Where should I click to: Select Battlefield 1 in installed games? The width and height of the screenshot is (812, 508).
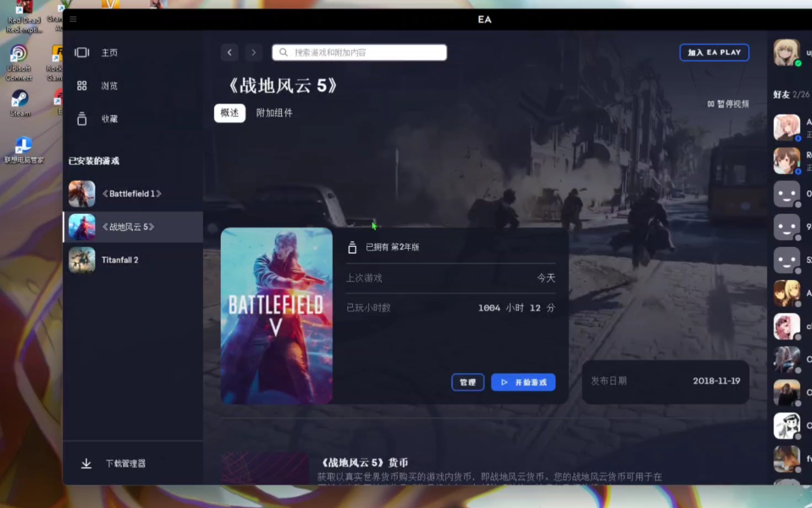(133, 194)
